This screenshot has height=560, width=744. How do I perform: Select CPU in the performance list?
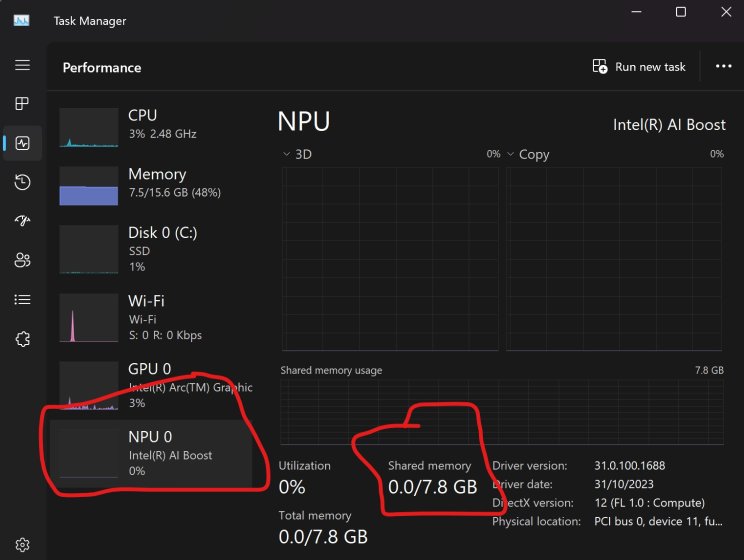point(155,126)
